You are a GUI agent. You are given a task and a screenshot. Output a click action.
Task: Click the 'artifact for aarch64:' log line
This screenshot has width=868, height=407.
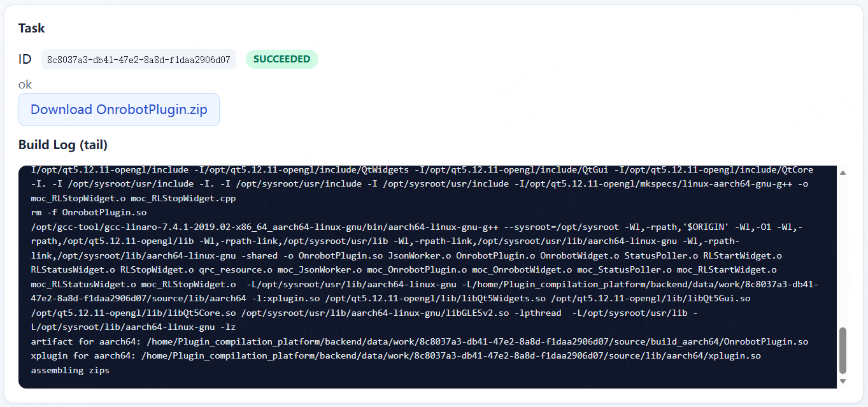coord(420,341)
